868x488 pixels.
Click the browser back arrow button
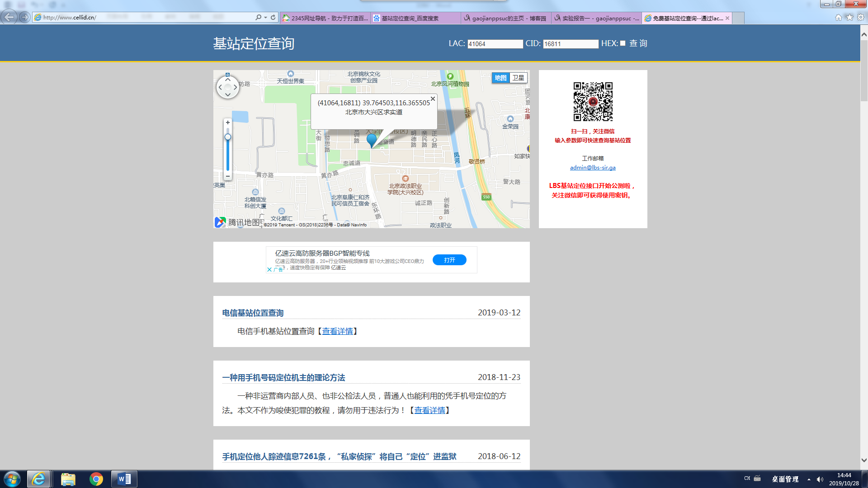(9, 17)
